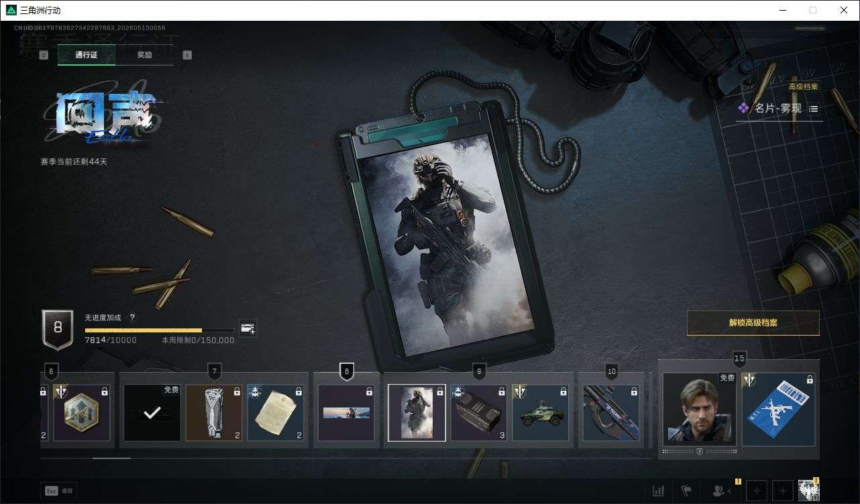This screenshot has height=504, width=860.
Task: Select the dark crate reward at level 9
Action: 479,412
